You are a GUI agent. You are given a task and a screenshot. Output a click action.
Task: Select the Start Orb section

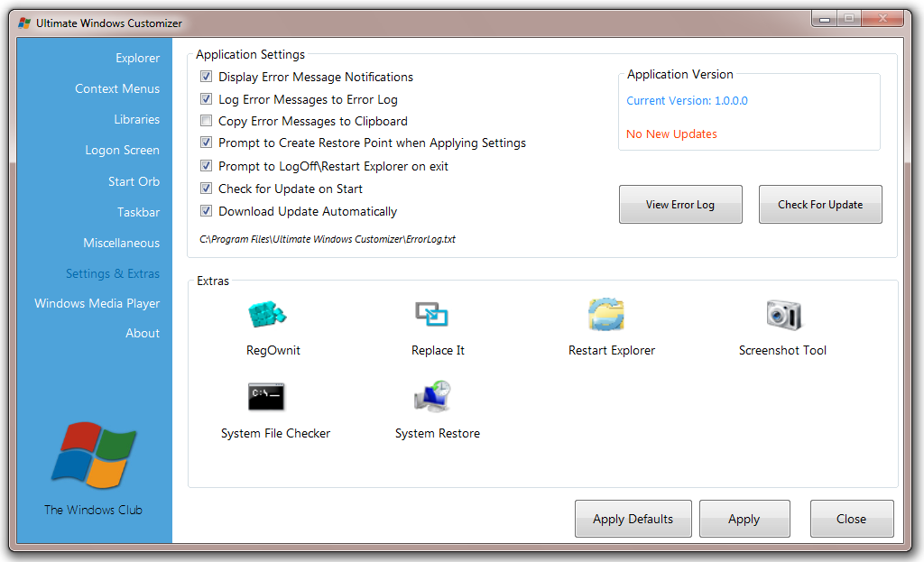tap(134, 181)
